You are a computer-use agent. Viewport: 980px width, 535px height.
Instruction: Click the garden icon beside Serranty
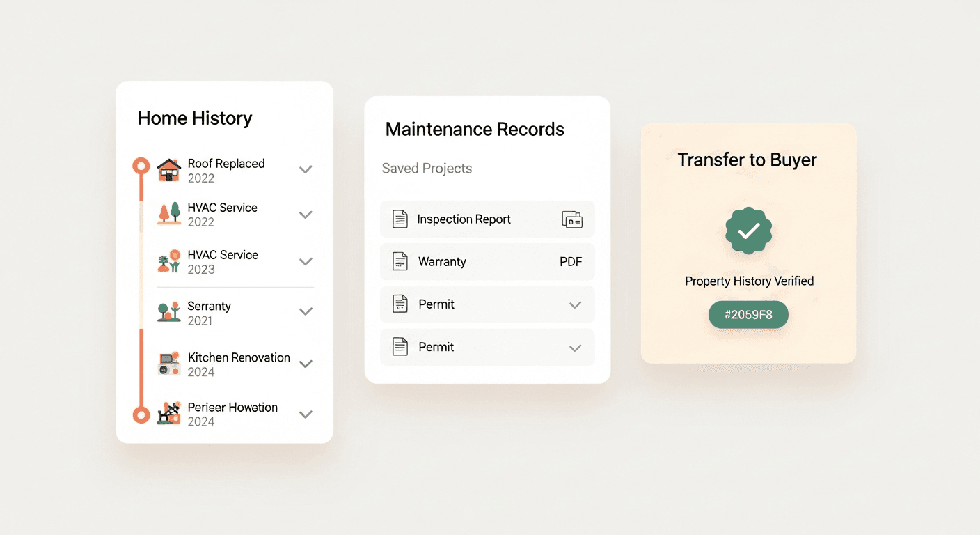[169, 312]
